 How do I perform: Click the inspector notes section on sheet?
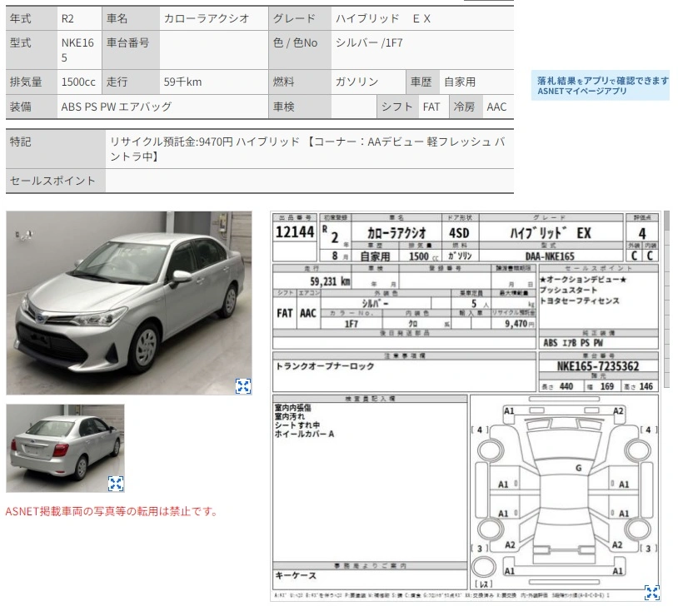point(370,479)
